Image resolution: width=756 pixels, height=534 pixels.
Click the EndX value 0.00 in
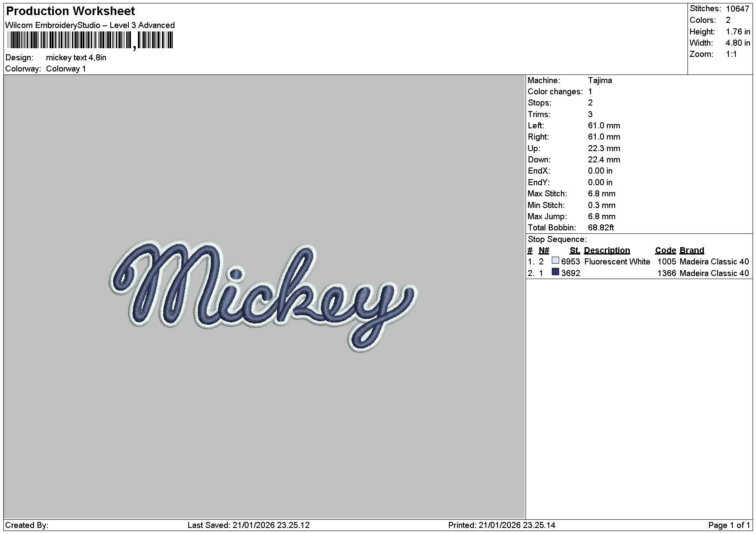[600, 171]
